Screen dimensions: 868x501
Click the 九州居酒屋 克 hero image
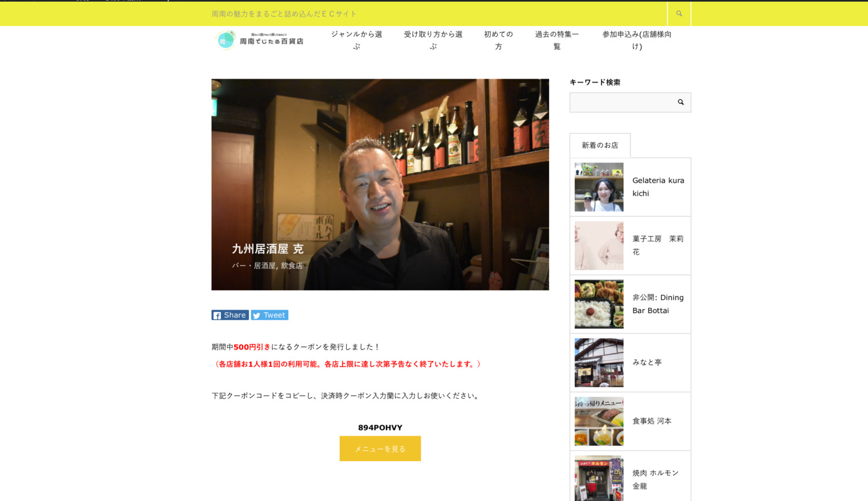380,184
